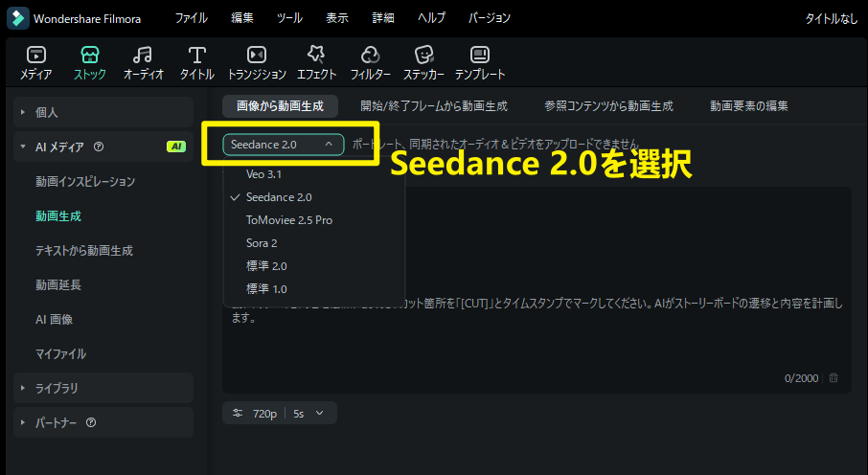Screen dimensions: 868x475
Task: Click the 720p resolution setting
Action: tap(264, 414)
